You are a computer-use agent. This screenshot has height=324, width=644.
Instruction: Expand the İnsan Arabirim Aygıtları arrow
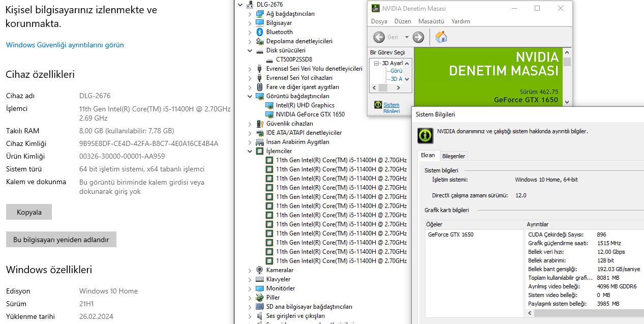point(250,142)
